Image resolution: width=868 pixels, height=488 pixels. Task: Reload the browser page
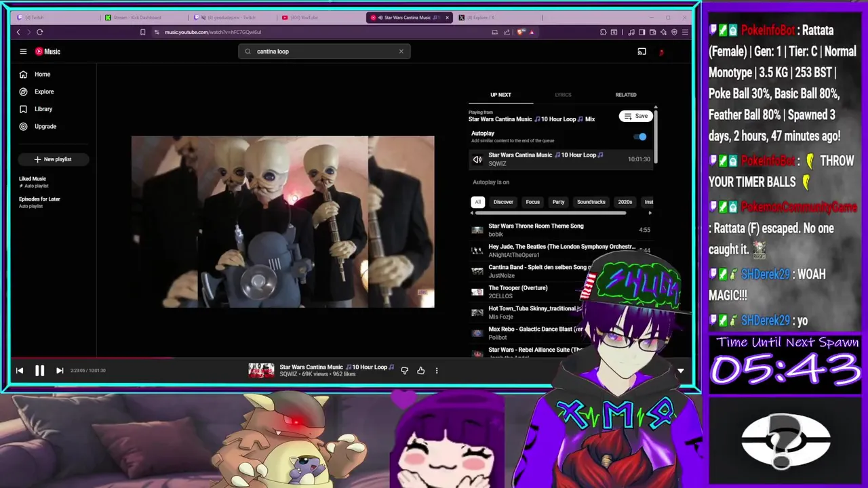click(39, 32)
